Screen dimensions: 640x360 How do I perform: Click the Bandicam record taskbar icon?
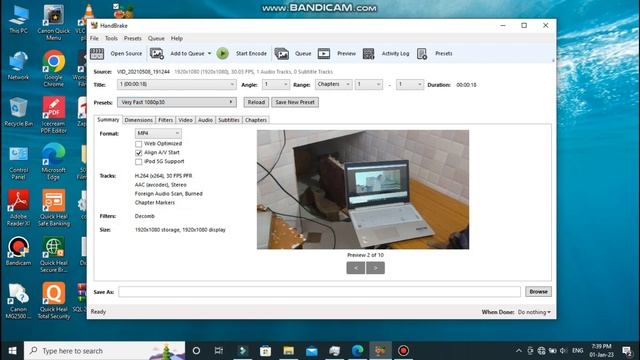[403, 351]
